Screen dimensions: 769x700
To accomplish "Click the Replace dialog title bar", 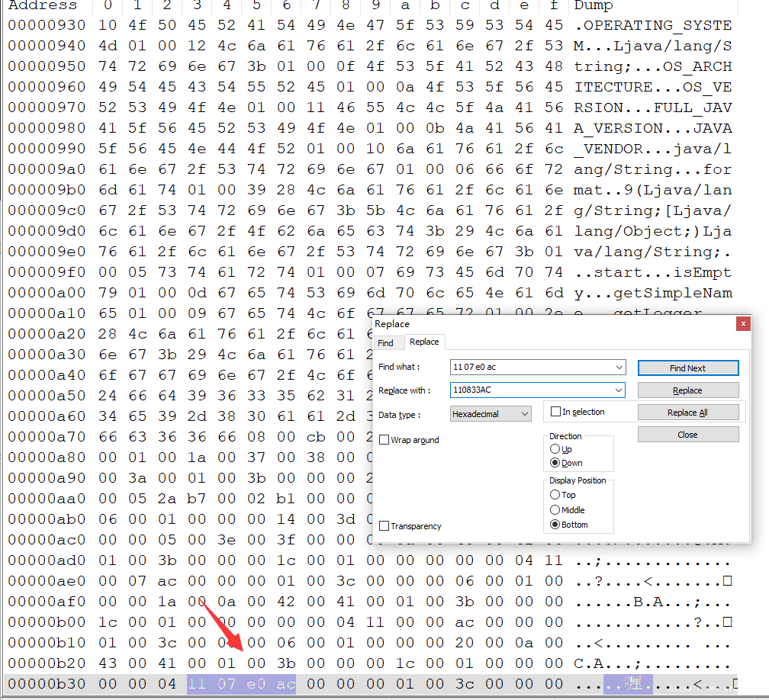I will tap(554, 323).
